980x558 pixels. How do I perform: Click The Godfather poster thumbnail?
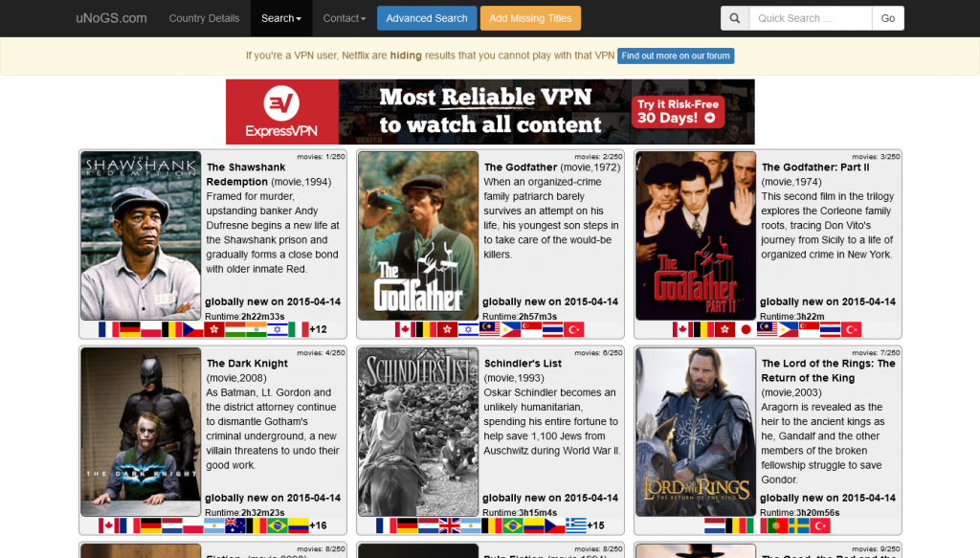pos(418,235)
